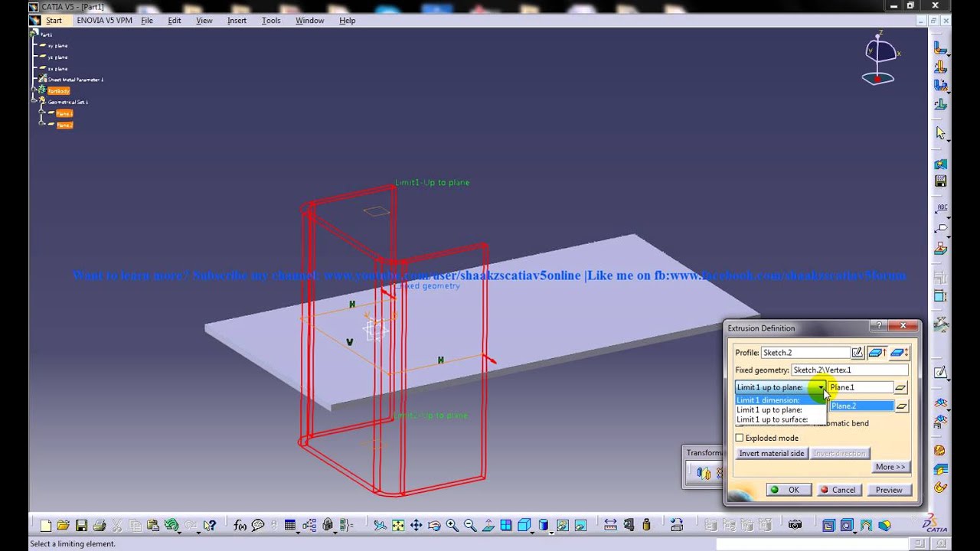
Task: Open the File menu
Action: point(147,21)
